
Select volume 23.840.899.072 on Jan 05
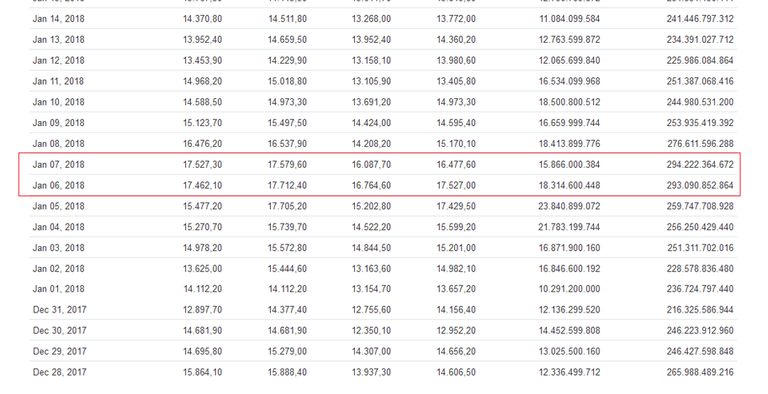(569, 206)
